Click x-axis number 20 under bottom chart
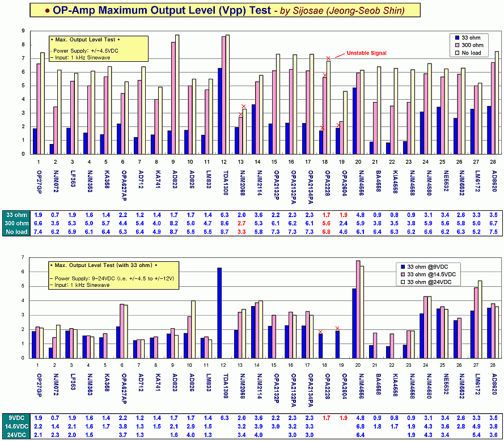504x441 pixels. click(x=358, y=365)
